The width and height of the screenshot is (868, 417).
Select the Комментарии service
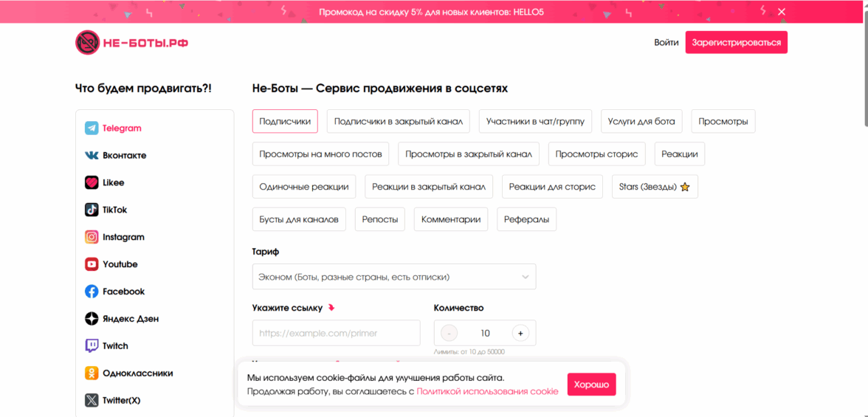point(451,219)
